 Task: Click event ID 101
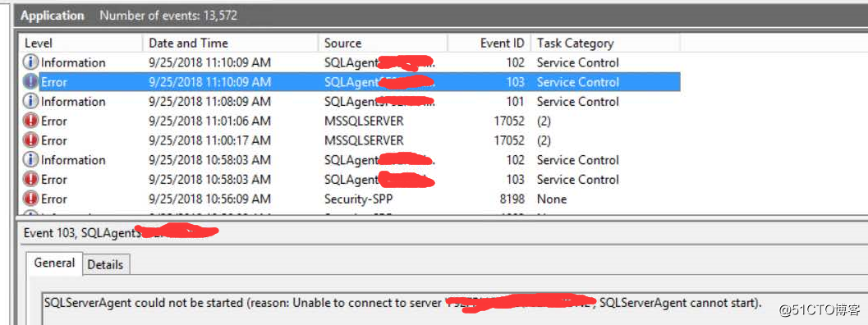coord(515,101)
